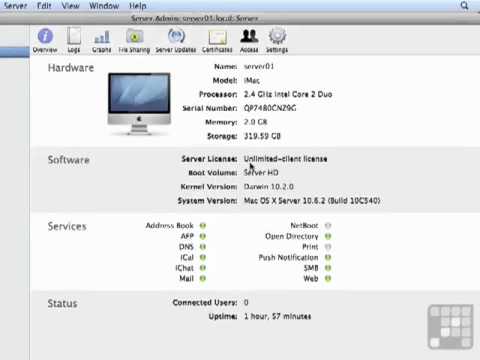This screenshot has height=360, width=480.
Task: Click Unlimited-client license text
Action: pos(285,159)
